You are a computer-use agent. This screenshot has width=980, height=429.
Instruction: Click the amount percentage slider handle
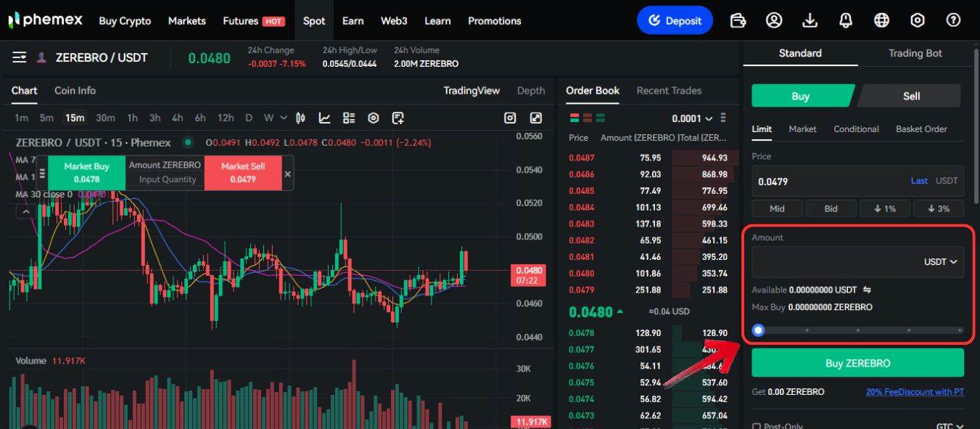click(758, 330)
